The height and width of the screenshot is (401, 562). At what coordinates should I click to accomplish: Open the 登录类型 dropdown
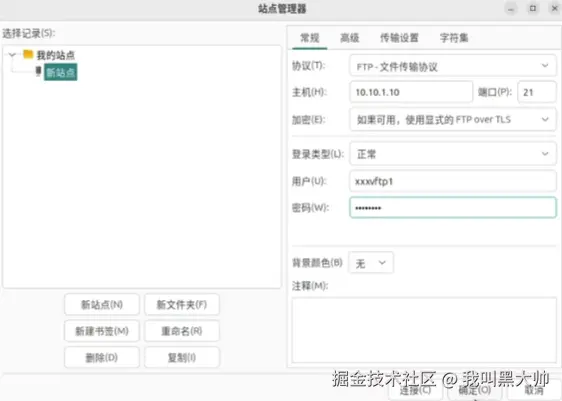click(x=453, y=154)
